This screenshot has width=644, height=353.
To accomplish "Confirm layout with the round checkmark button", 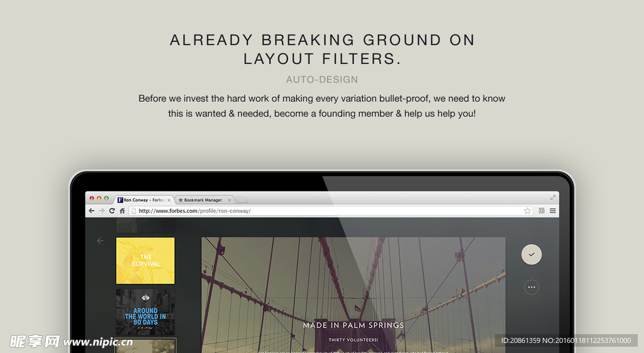I will click(x=531, y=254).
